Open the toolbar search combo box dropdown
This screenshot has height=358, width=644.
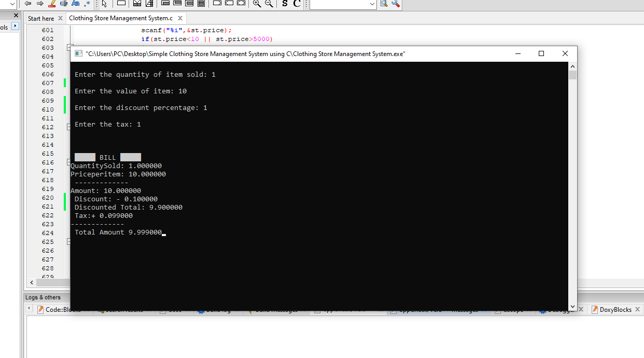pyautogui.click(x=372, y=4)
